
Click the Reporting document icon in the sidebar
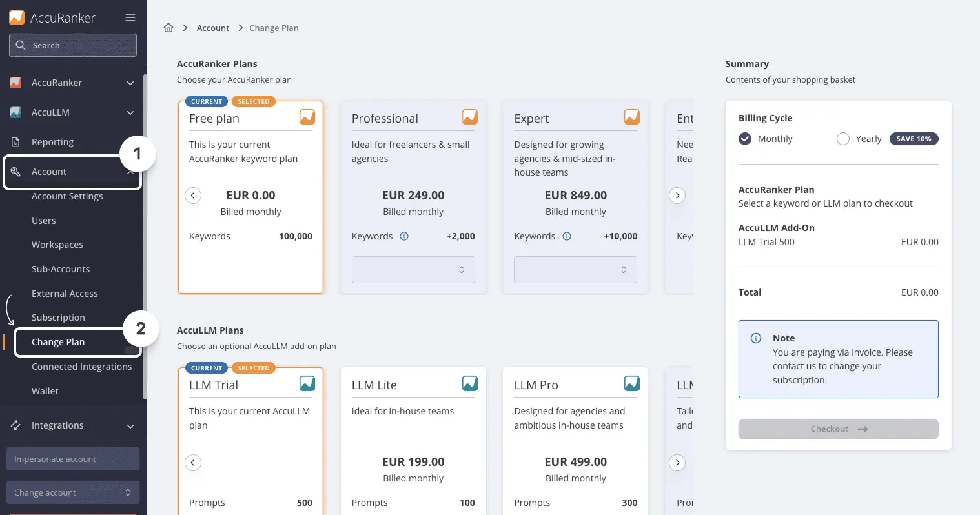[15, 142]
